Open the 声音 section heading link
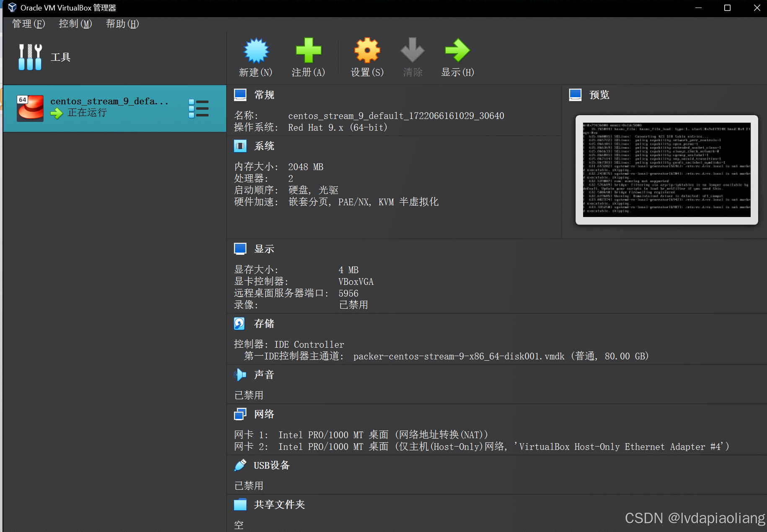The image size is (767, 532). pos(264,374)
